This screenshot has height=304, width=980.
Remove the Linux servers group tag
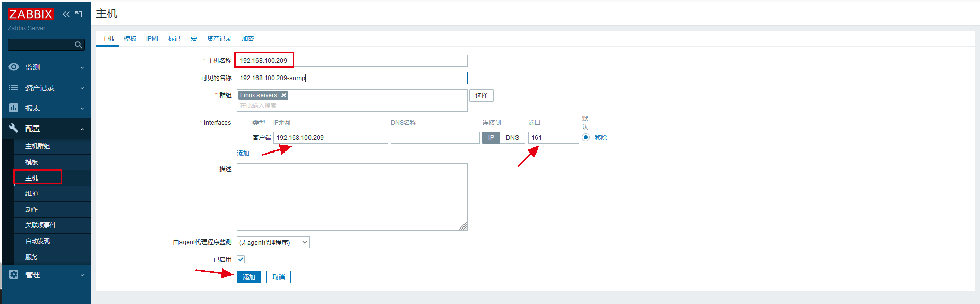click(x=284, y=95)
